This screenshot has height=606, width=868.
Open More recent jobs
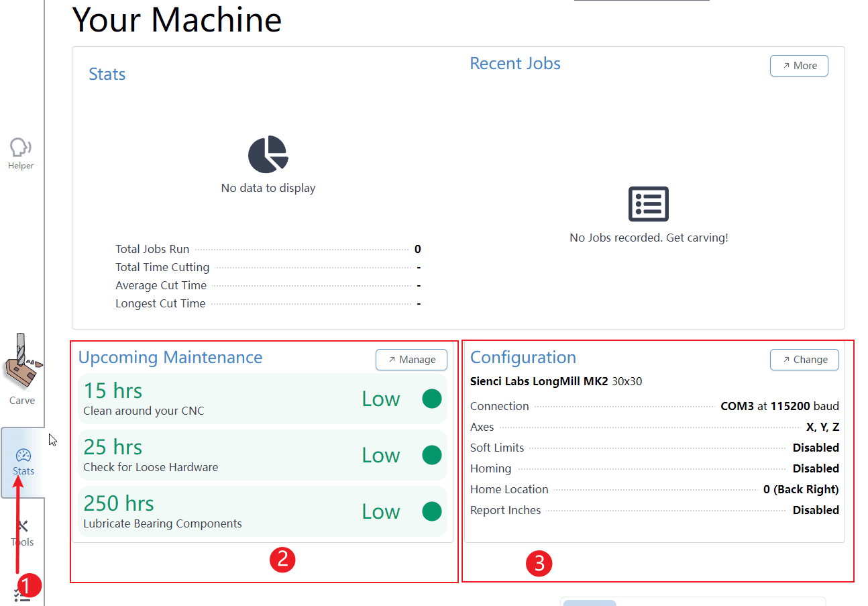(798, 66)
